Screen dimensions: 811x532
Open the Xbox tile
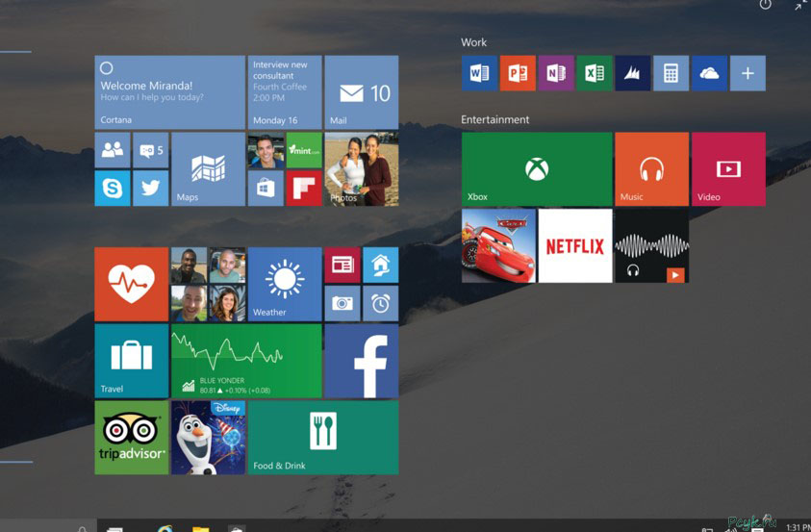click(x=537, y=169)
